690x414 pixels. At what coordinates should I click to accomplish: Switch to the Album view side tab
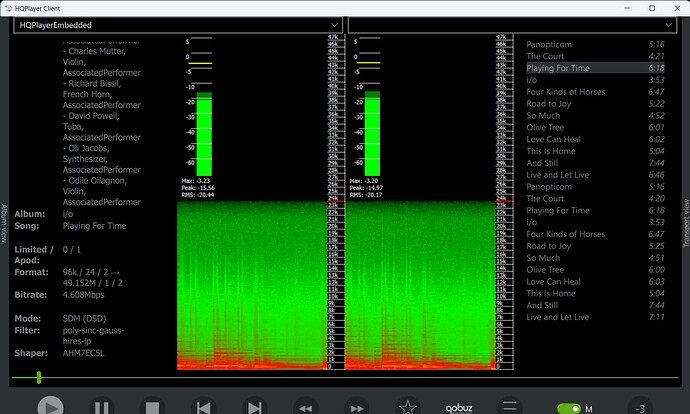(4, 223)
